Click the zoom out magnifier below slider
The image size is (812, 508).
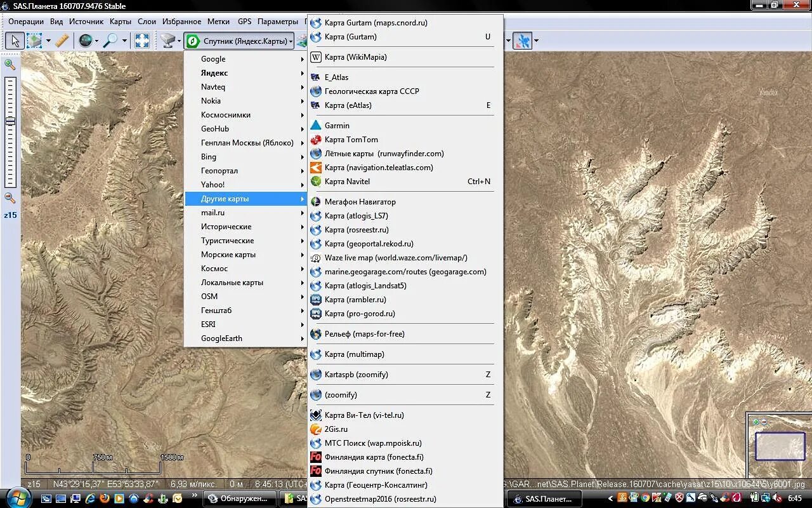10,197
